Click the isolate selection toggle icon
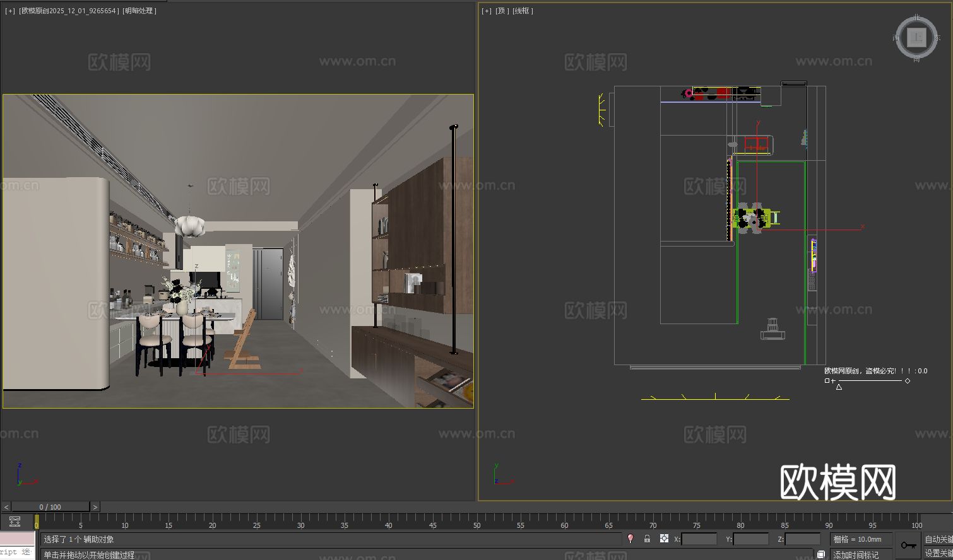 click(x=631, y=539)
